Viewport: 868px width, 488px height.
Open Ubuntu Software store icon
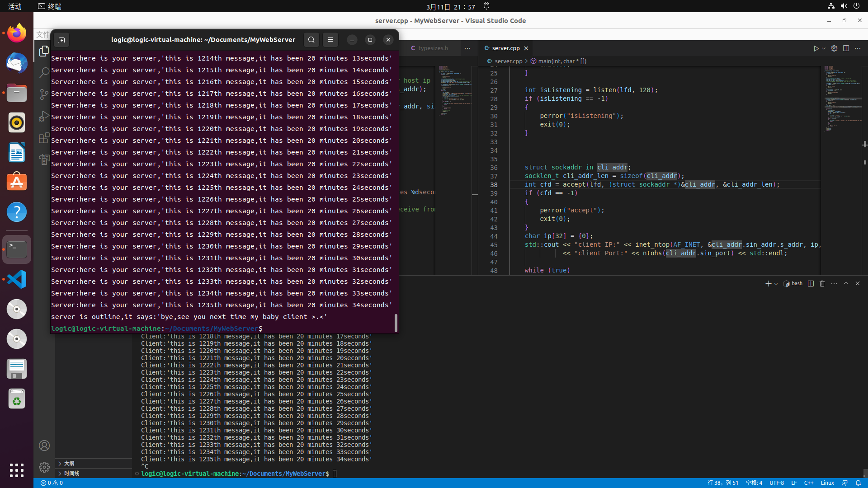[17, 182]
